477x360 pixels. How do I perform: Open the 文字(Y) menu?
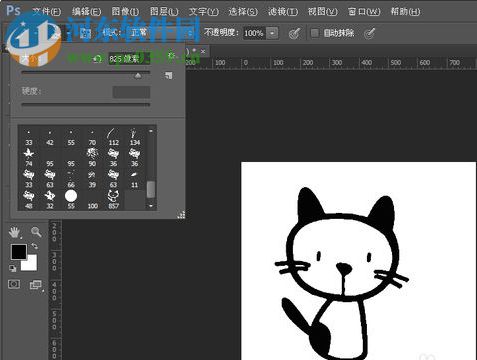pos(204,12)
